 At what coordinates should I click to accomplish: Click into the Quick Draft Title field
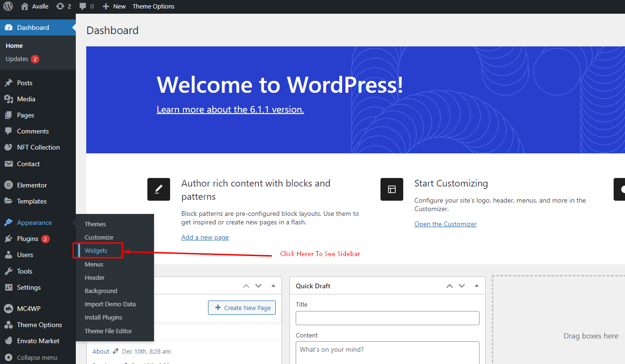point(388,318)
